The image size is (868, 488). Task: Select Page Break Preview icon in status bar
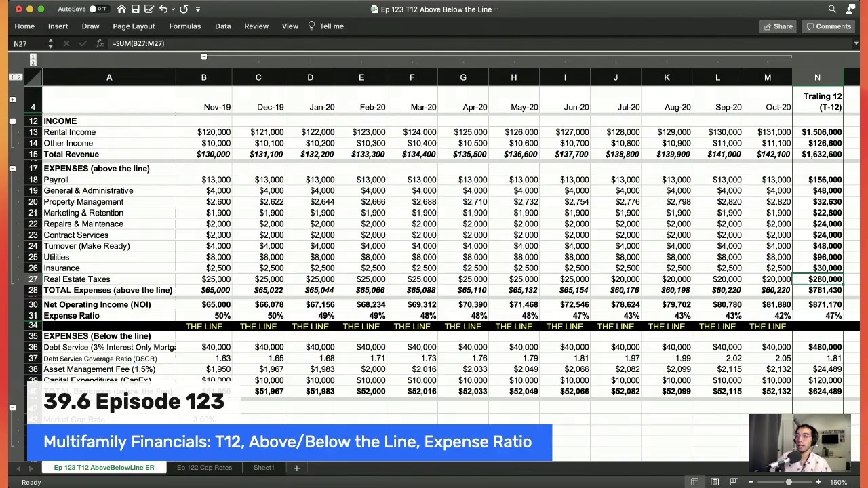734,482
